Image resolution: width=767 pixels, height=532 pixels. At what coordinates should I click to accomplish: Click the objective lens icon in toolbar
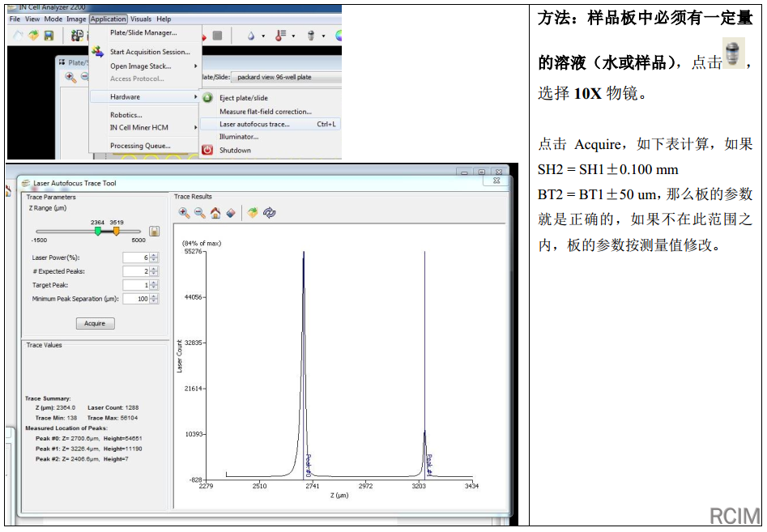[311, 36]
